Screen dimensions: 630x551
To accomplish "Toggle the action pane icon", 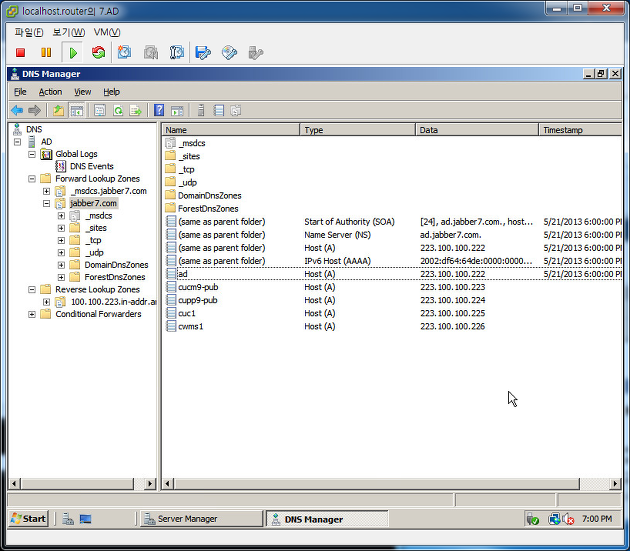I will pos(177,110).
